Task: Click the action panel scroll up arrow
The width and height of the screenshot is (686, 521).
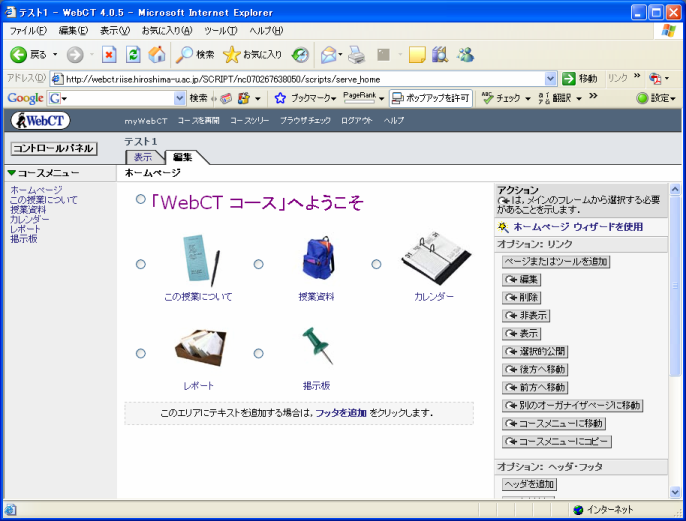Action: click(x=675, y=189)
